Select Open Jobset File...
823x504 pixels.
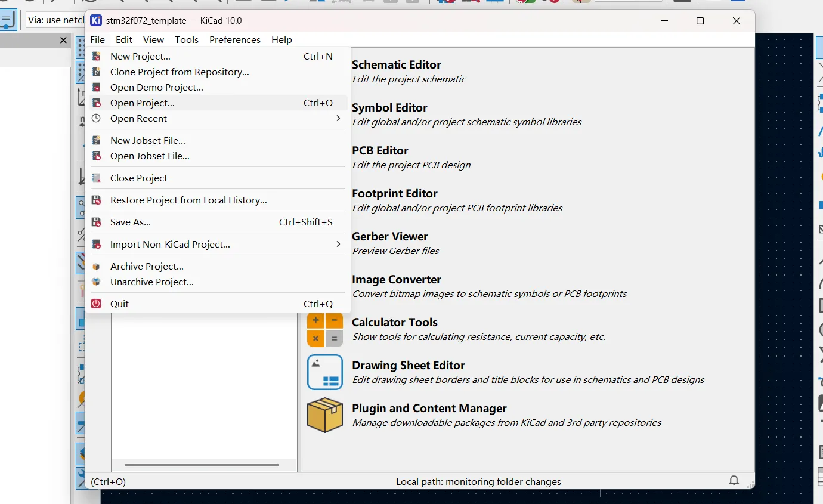pyautogui.click(x=218, y=156)
